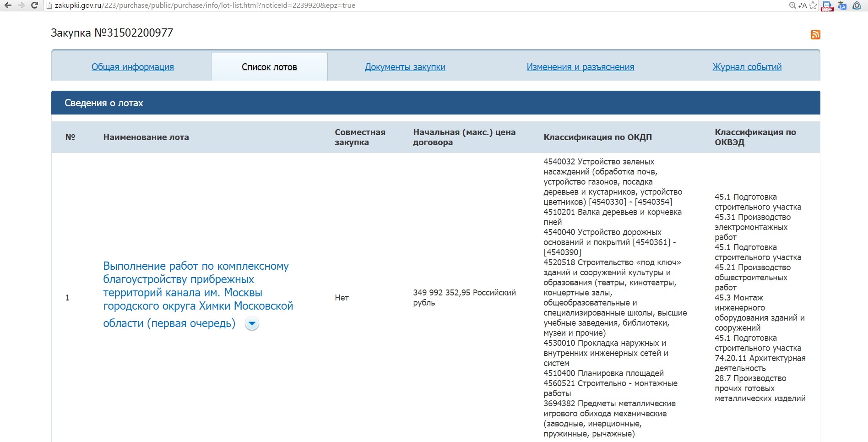This screenshot has height=442, width=868.
Task: Go to Изменения и разъяснения tab
Action: (x=580, y=67)
